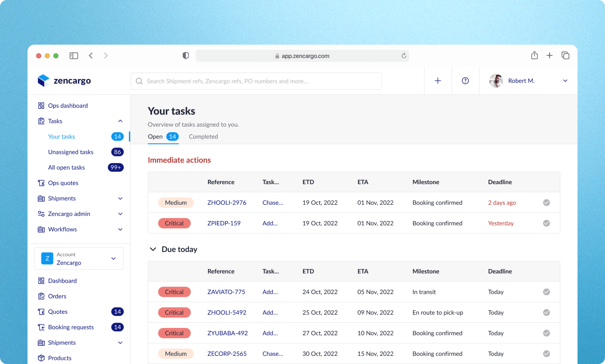605x364 pixels.
Task: Click the help question mark icon
Action: 465,81
